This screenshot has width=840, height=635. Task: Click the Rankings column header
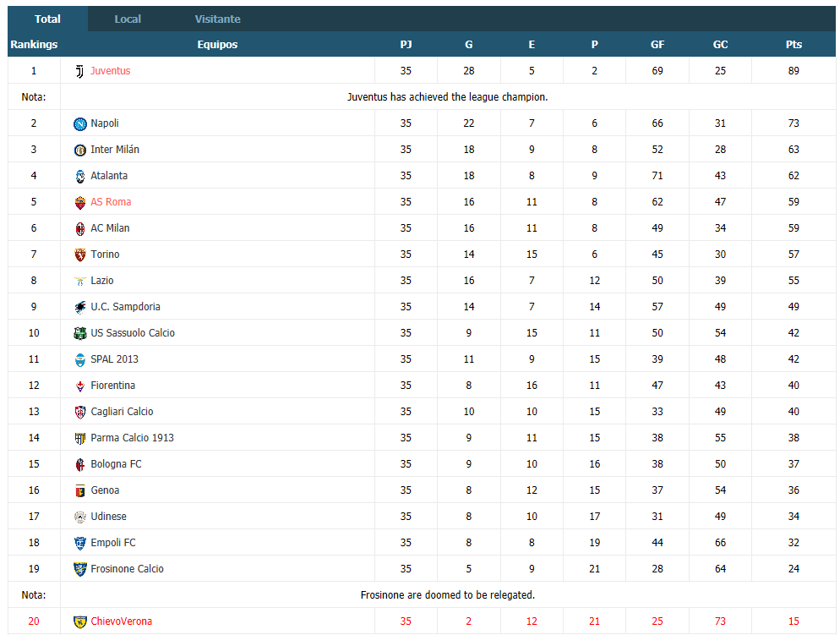(34, 45)
